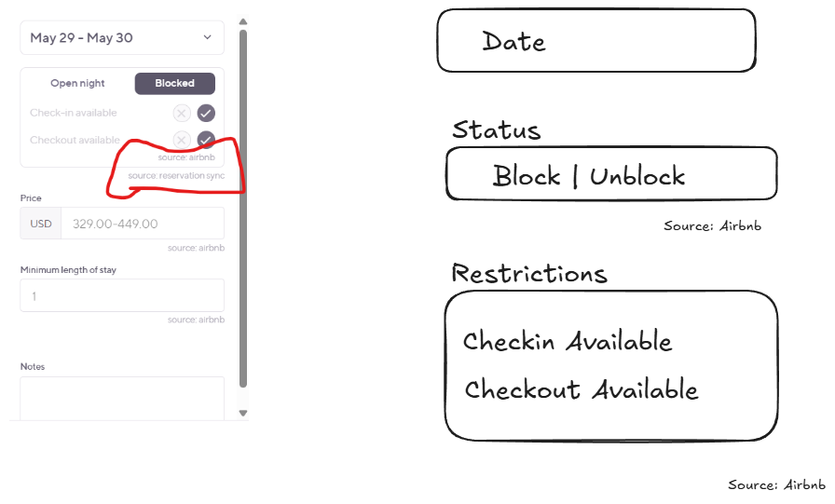Click inside the Notes text area
835x504 pixels.
tap(122, 398)
